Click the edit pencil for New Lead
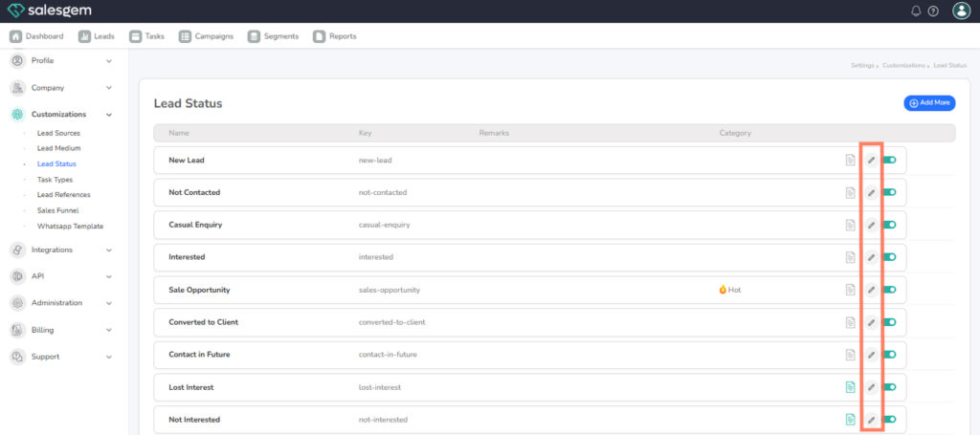 point(871,160)
